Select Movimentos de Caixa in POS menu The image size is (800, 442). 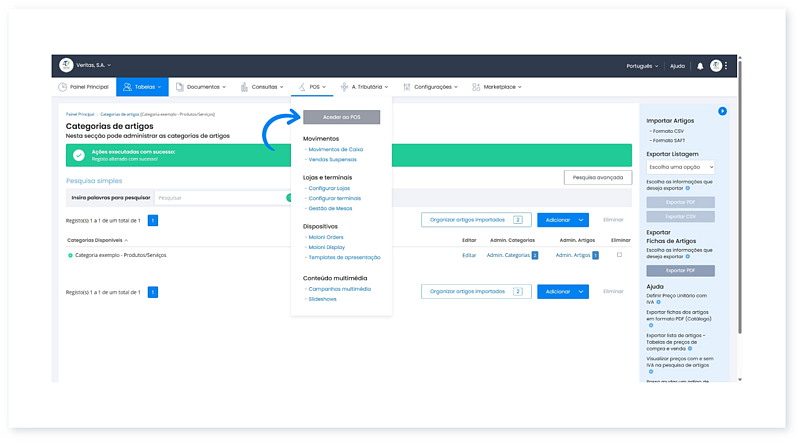(335, 149)
